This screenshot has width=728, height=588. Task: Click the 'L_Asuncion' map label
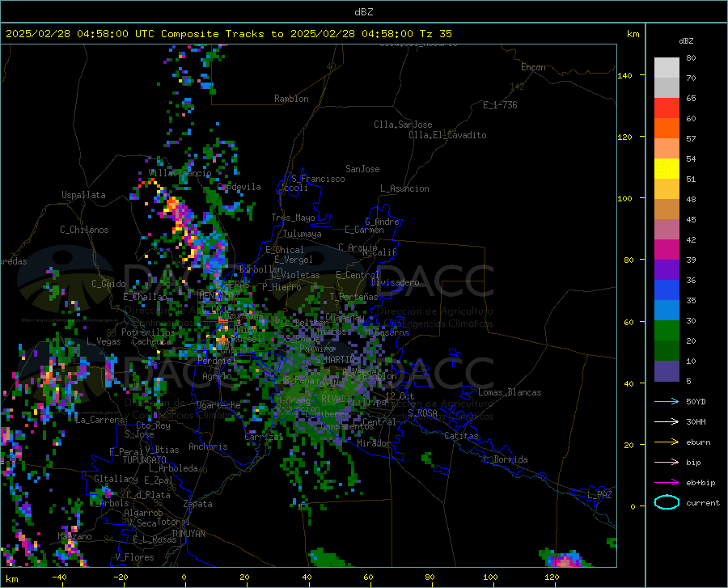pos(404,188)
